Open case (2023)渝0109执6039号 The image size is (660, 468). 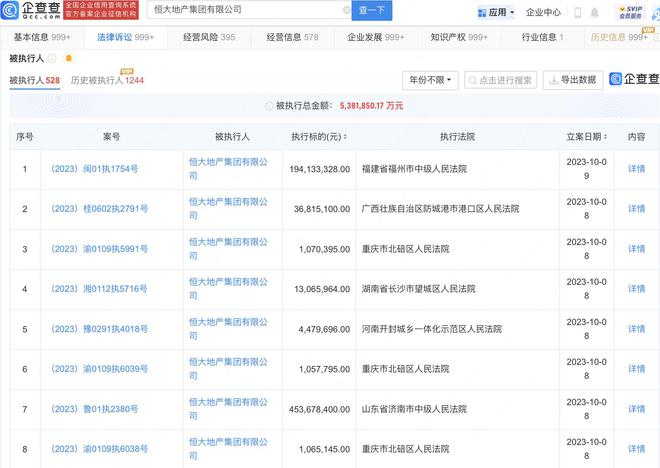[99, 369]
